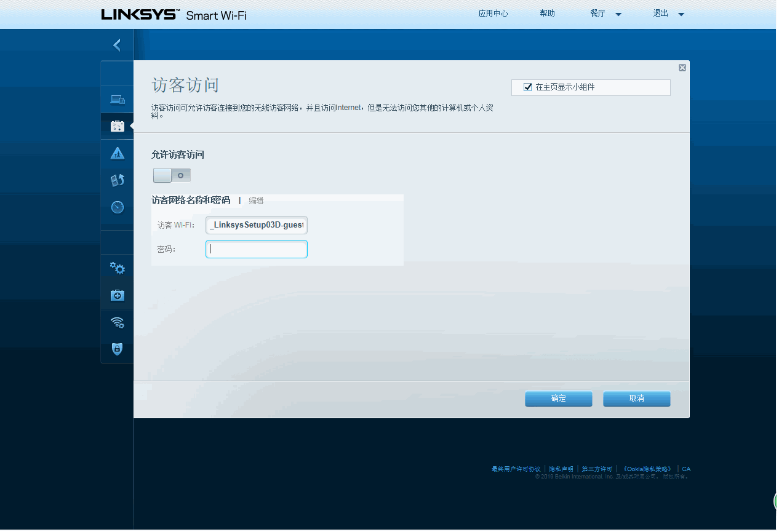The width and height of the screenshot is (779, 532).
Task: Collapse the panel with the back chevron
Action: point(116,44)
